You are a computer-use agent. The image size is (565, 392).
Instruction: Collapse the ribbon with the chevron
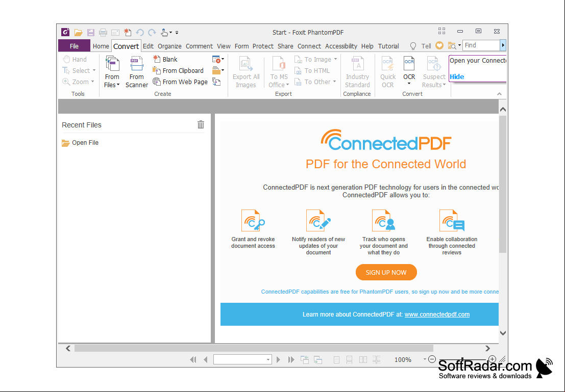(500, 94)
